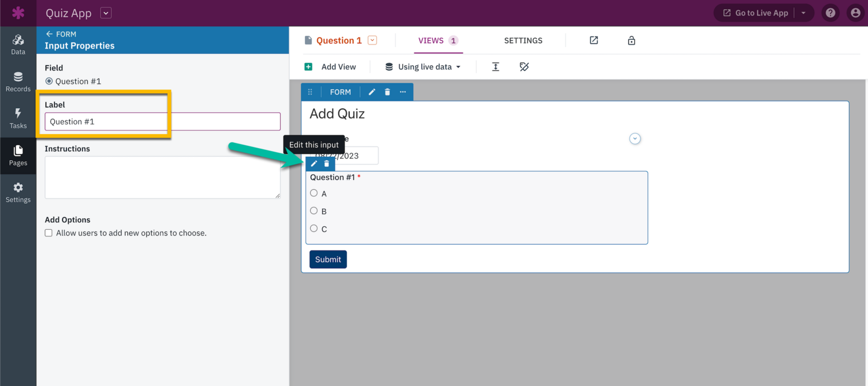The image size is (868, 386).
Task: Select the Question #1 field radio button
Action: pos(49,81)
